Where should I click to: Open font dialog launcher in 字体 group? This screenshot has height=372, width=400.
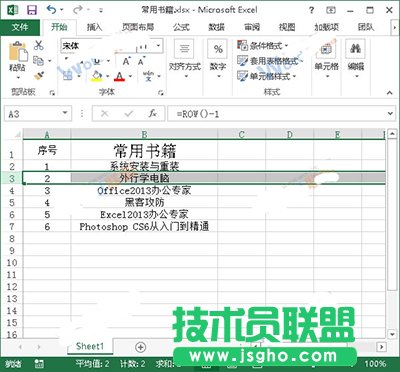click(161, 93)
